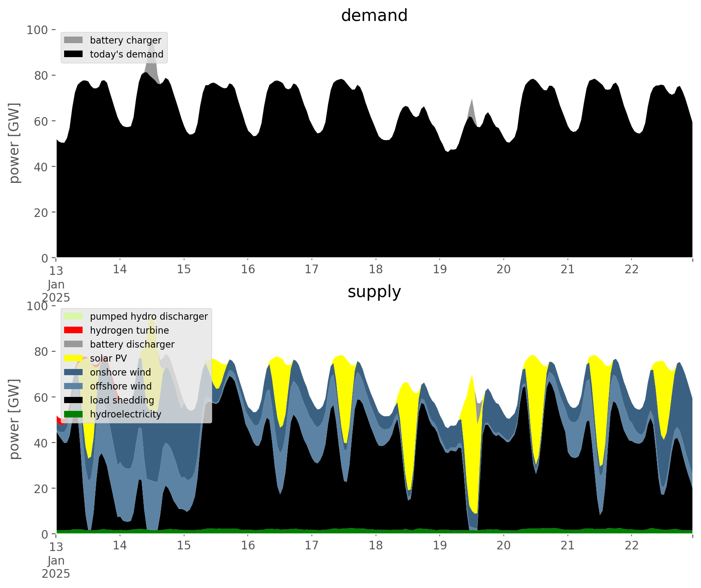Click the '20' date tick under demand chart
701x588 pixels.
(503, 270)
